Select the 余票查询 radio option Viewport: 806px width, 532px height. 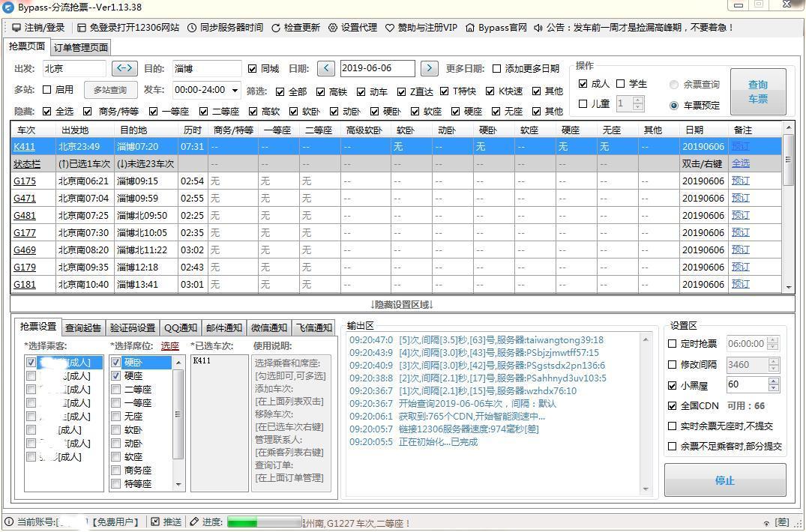(x=674, y=84)
